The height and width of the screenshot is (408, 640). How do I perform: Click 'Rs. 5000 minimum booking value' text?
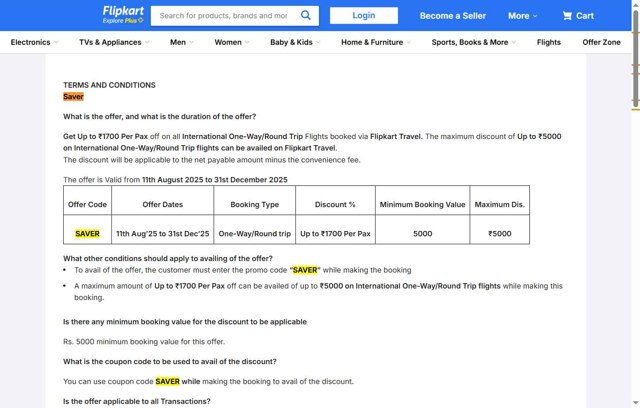point(144,341)
